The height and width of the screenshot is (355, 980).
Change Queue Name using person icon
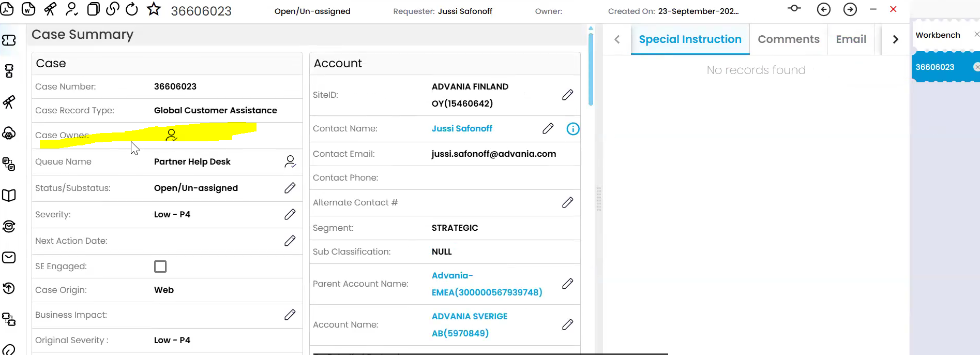pyautogui.click(x=290, y=161)
